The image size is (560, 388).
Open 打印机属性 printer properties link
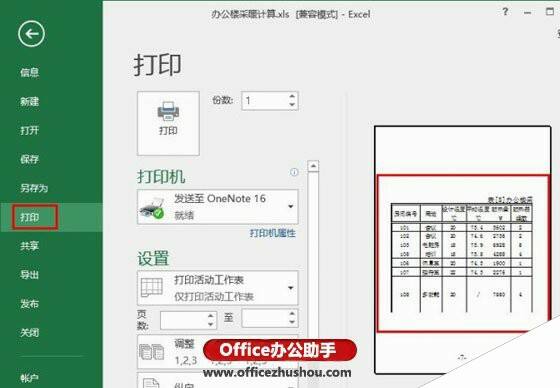tap(272, 233)
